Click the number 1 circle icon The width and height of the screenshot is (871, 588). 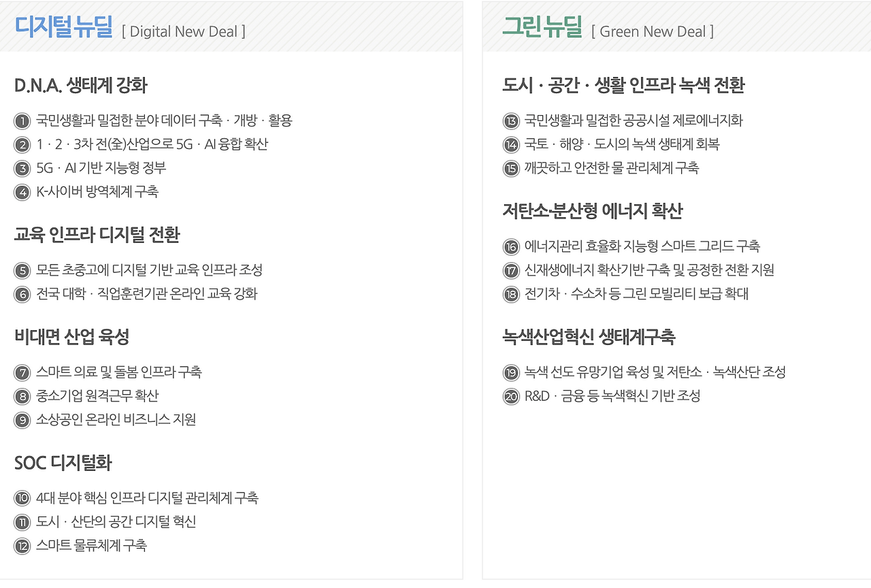pyautogui.click(x=22, y=122)
